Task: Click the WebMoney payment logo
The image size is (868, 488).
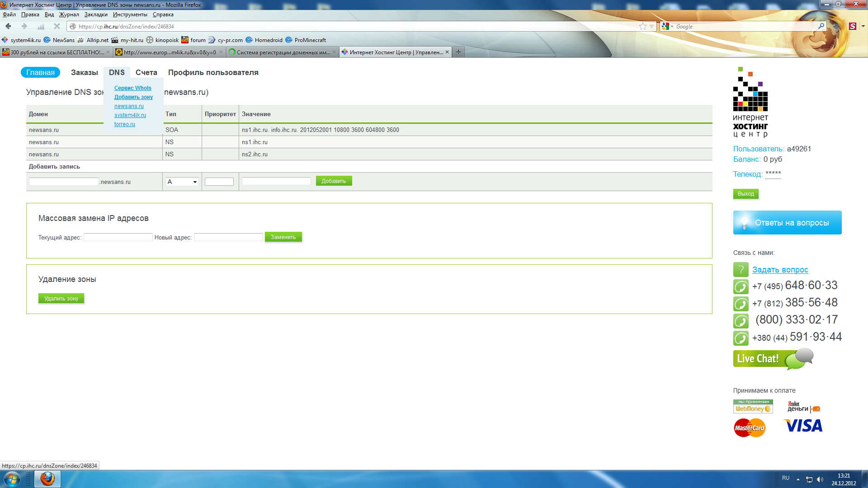Action: (x=753, y=406)
